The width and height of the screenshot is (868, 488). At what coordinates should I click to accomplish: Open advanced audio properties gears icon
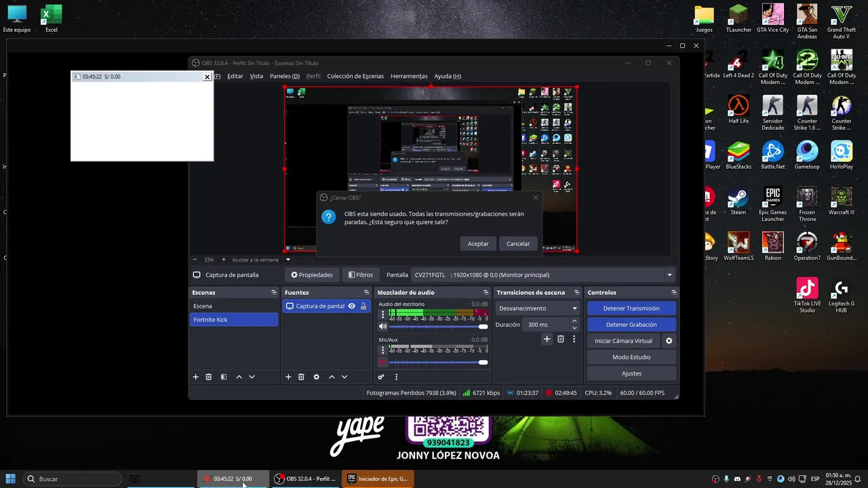pos(381,377)
